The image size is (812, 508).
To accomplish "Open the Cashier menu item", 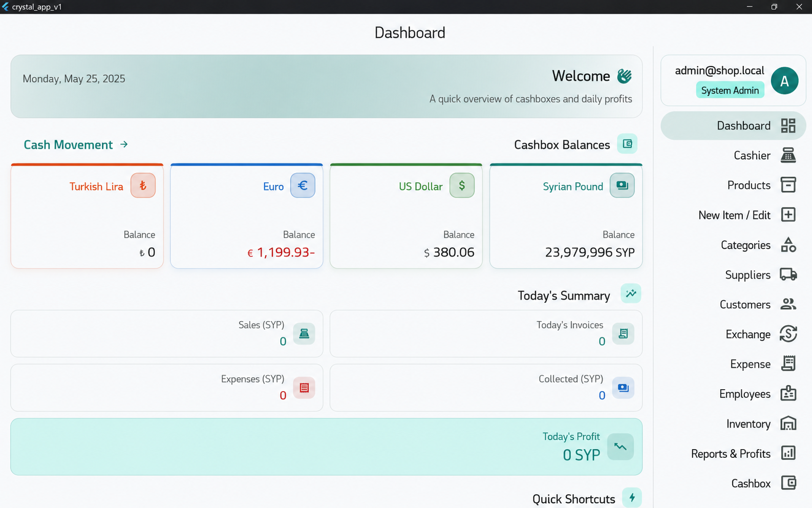I will 733,155.
